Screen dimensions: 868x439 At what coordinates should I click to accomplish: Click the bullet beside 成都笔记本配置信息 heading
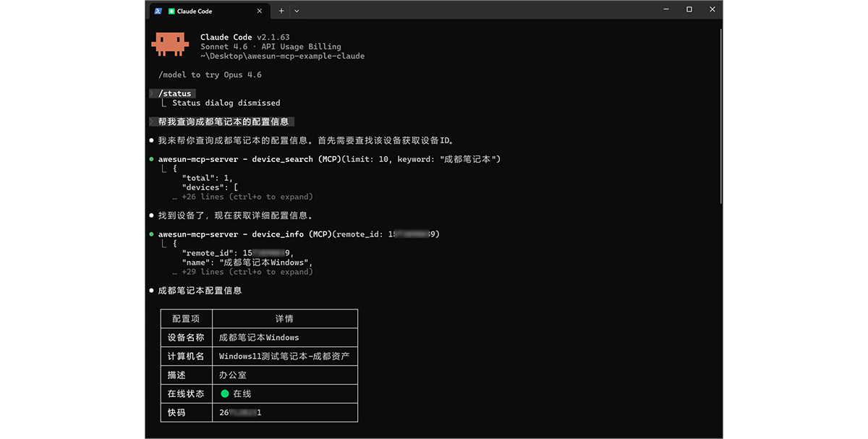[x=151, y=290]
